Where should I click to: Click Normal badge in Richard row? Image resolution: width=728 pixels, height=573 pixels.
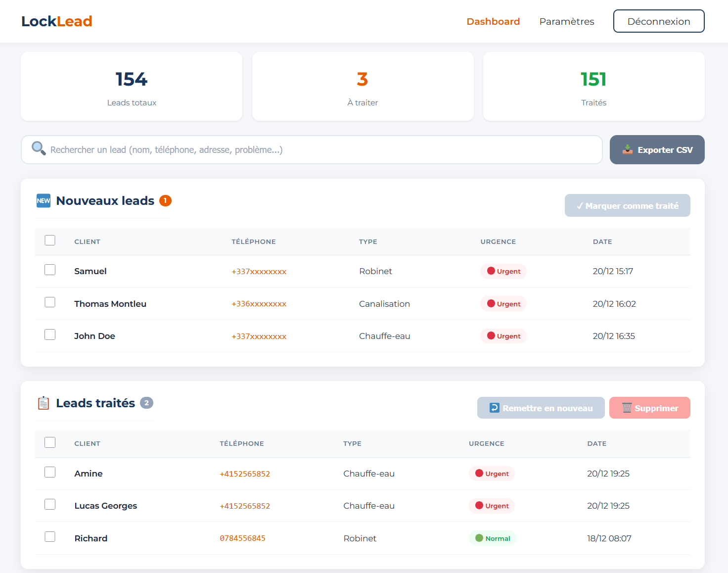click(x=493, y=538)
